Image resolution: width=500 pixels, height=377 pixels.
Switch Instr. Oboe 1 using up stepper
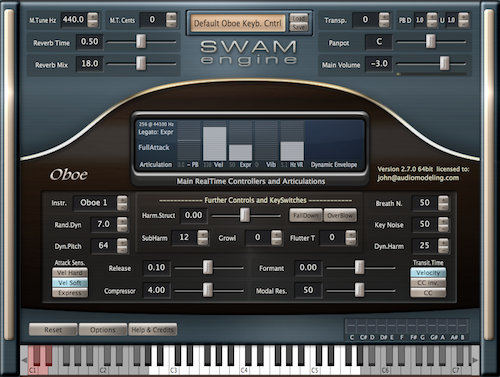point(122,199)
